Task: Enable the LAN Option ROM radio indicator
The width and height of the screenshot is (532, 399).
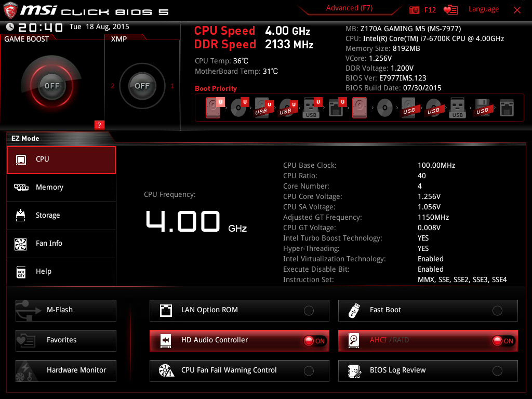Action: 309,311
